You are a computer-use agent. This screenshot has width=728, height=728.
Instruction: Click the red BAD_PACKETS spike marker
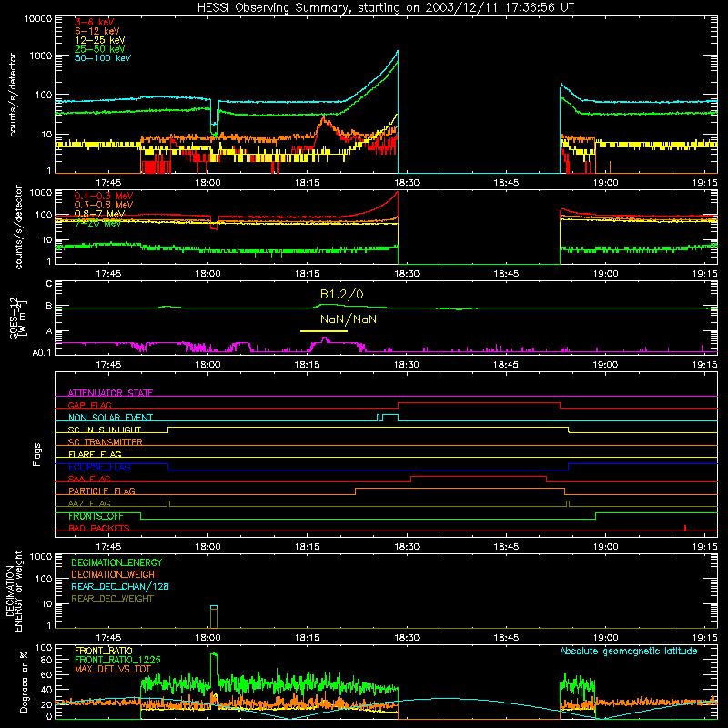tap(685, 528)
